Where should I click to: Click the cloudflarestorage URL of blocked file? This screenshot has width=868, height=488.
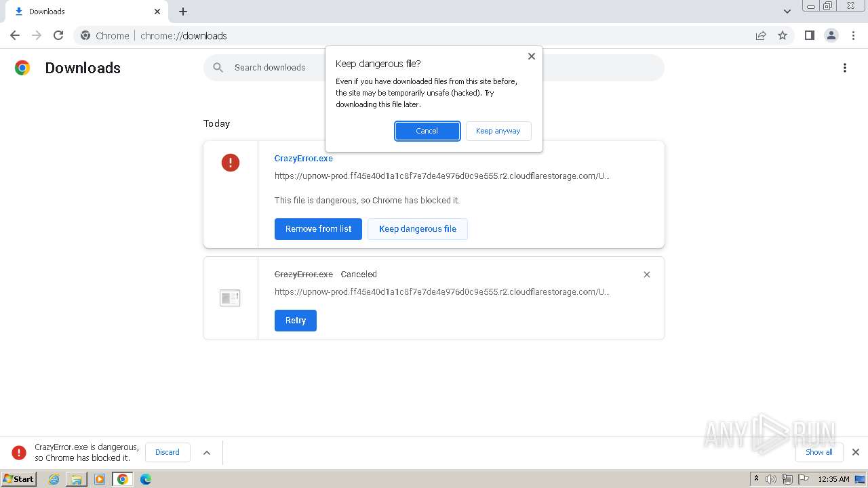tap(442, 176)
